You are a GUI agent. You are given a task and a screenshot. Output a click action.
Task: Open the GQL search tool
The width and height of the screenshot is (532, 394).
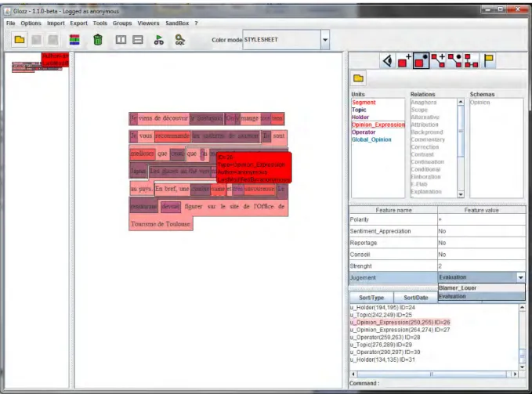pos(180,40)
